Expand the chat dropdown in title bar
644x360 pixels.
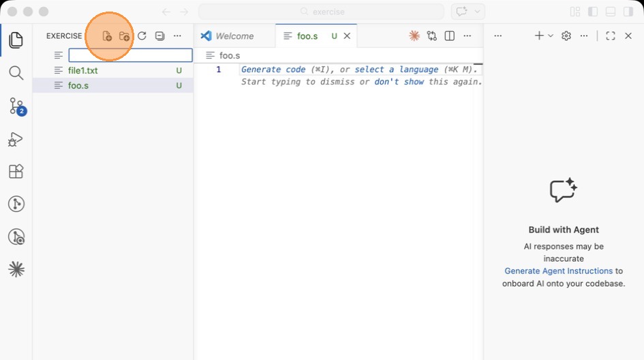click(478, 12)
